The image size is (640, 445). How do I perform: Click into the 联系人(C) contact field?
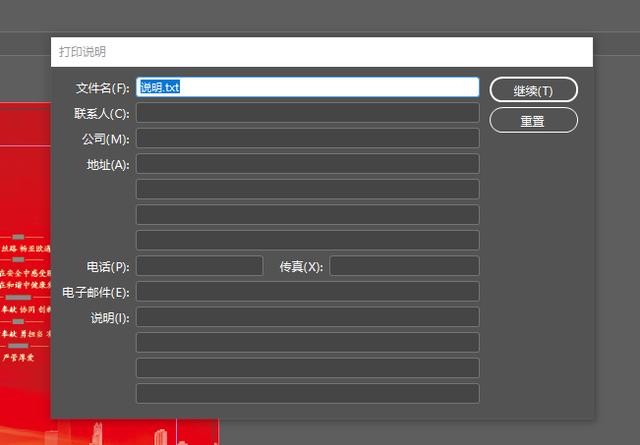(307, 113)
